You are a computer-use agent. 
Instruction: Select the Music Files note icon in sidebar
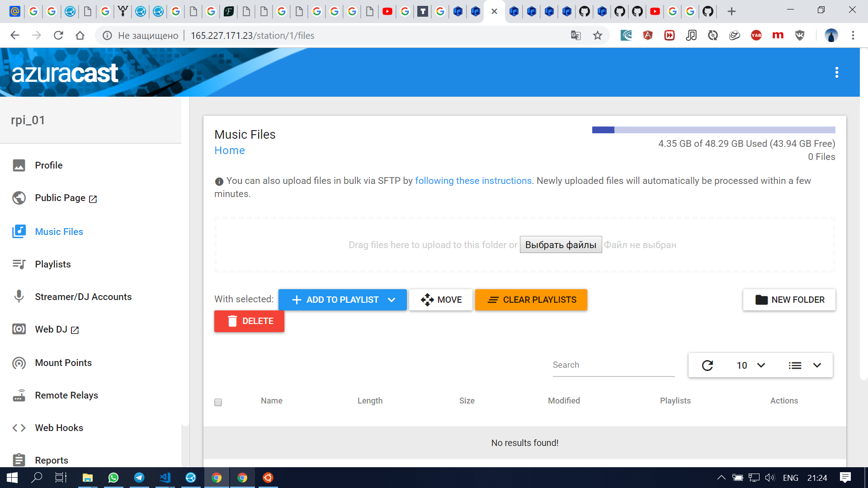click(19, 231)
